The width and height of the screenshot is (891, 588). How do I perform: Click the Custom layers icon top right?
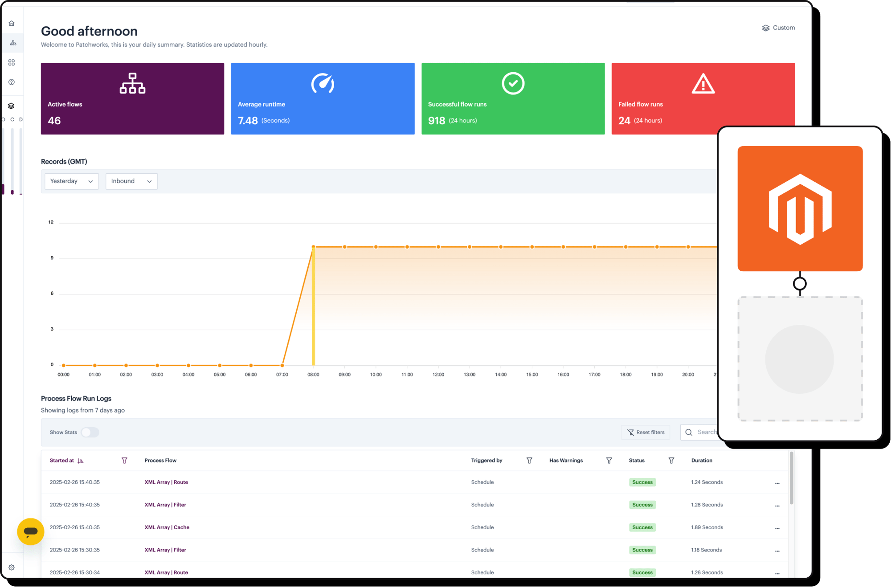tap(765, 28)
